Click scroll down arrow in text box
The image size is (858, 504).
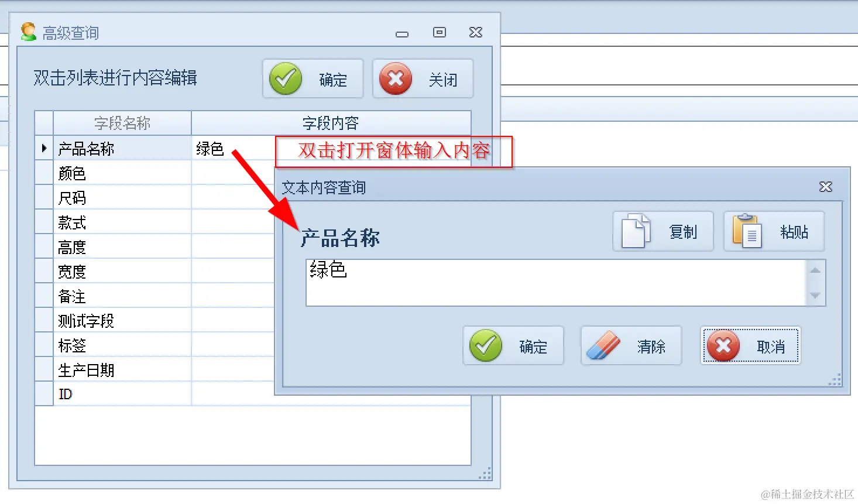[x=815, y=296]
